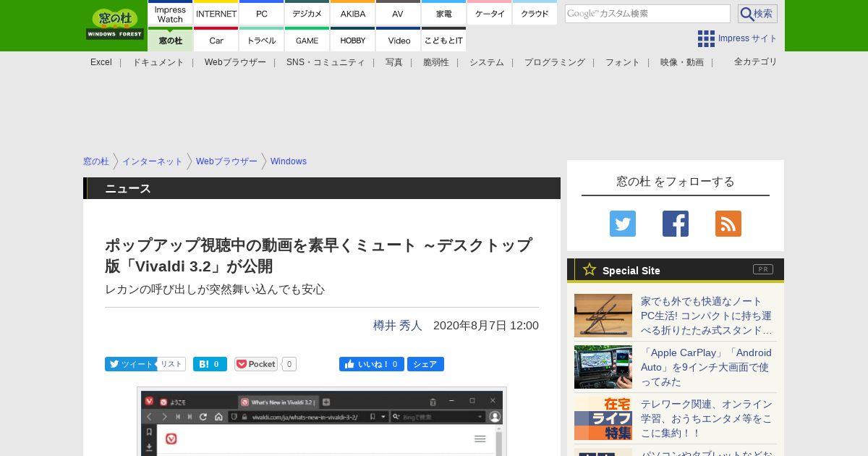
Task: Save the article to Pocket
Action: 256,364
